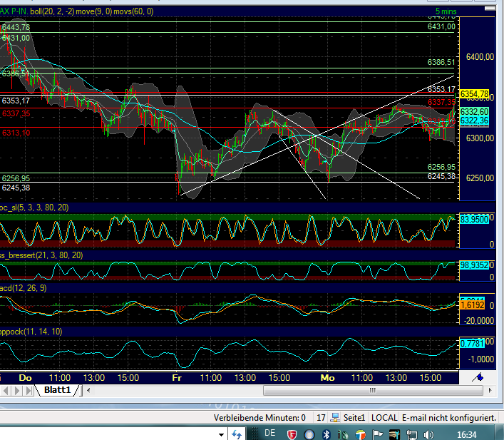Click the taskbar clock showing 16:34
504x440 pixels.
pyautogui.click(x=467, y=435)
